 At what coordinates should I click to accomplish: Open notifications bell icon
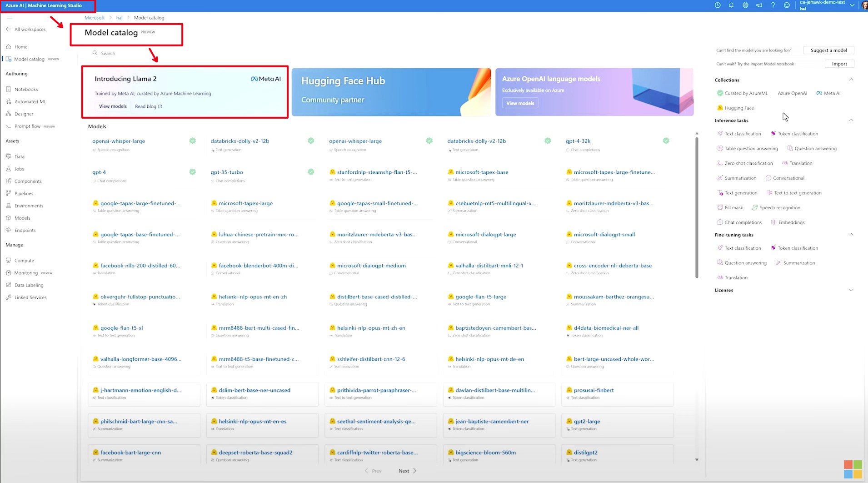pos(731,5)
